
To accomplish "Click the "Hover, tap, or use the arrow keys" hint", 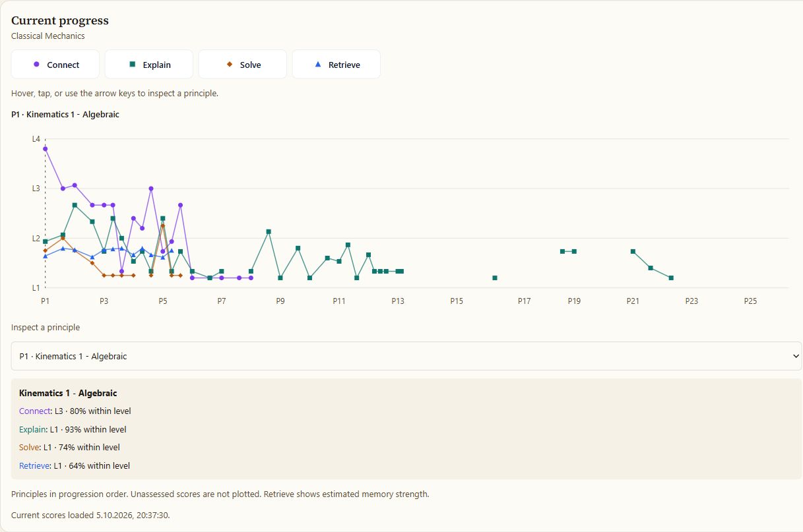I will (115, 94).
